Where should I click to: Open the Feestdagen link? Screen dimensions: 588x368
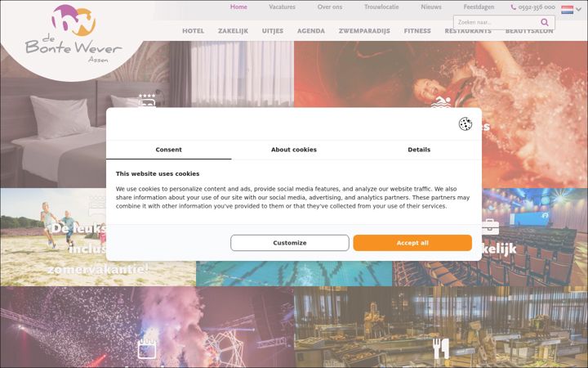click(x=479, y=7)
